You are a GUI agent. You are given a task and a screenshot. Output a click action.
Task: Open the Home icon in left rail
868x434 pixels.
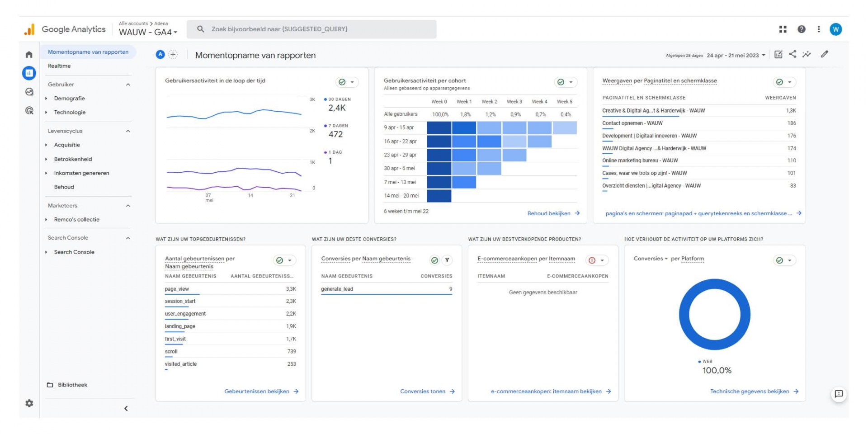[x=29, y=55]
